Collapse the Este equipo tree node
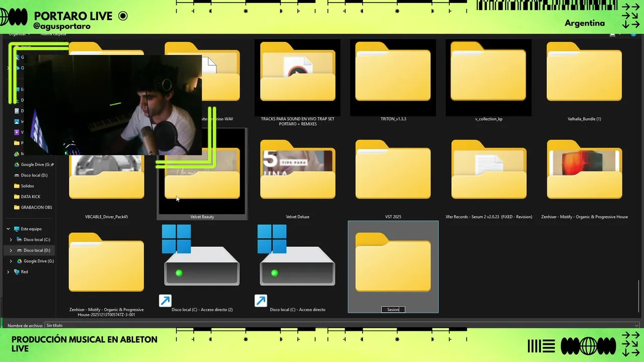This screenshot has width=644, height=362. [8, 229]
